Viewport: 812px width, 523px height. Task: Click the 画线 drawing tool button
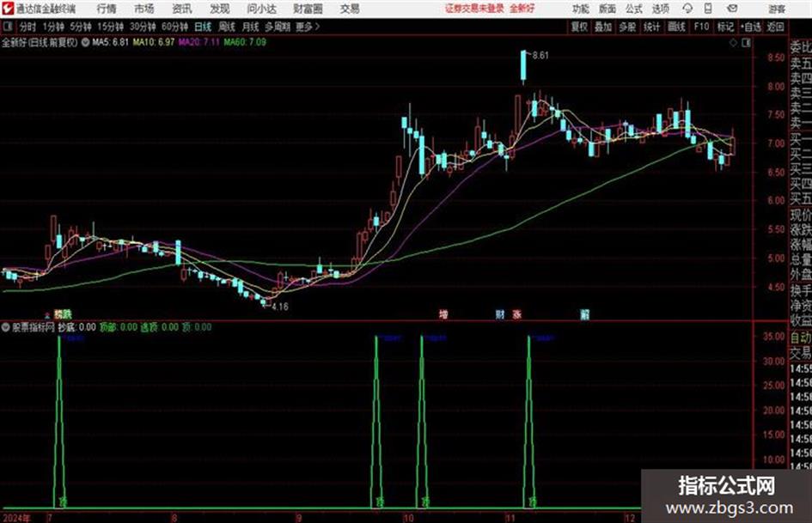point(677,27)
